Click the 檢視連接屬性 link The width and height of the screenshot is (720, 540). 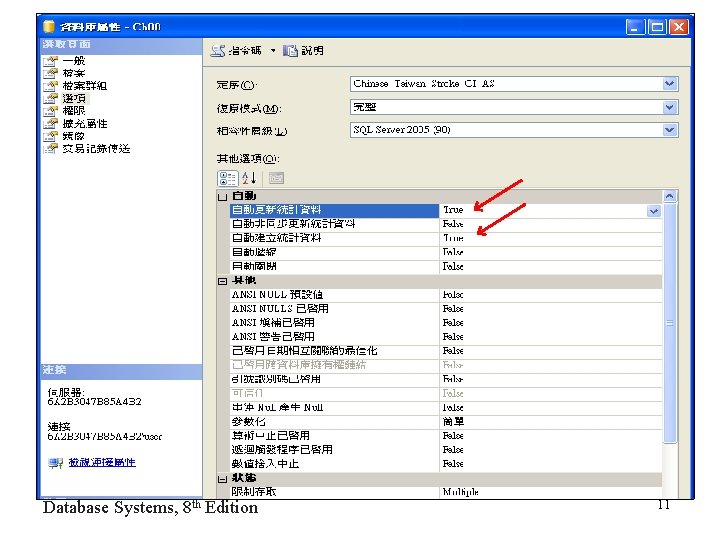pos(102,462)
